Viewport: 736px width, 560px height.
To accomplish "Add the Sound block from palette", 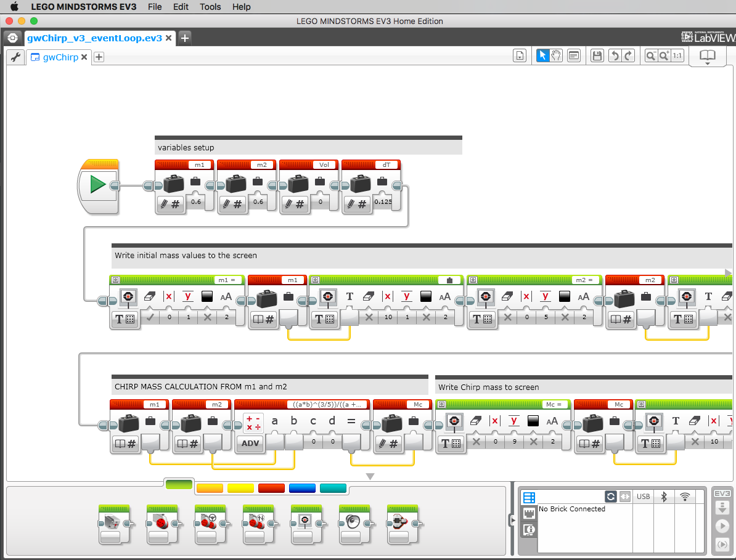I will point(355,525).
